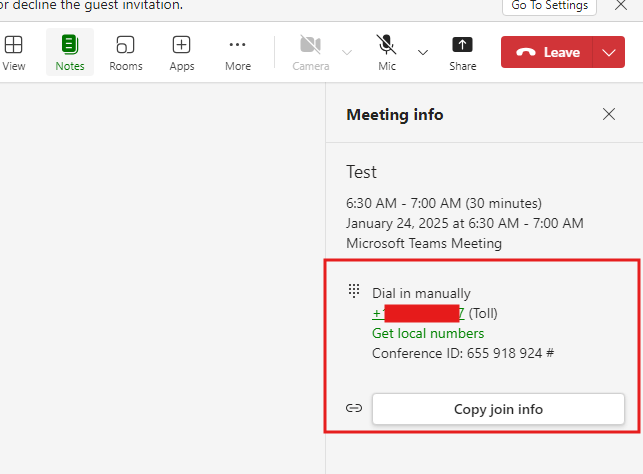Click the link chain icon

point(354,408)
